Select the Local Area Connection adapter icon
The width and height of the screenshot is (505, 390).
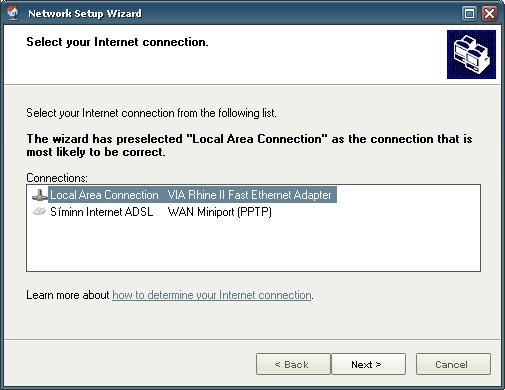coord(40,195)
